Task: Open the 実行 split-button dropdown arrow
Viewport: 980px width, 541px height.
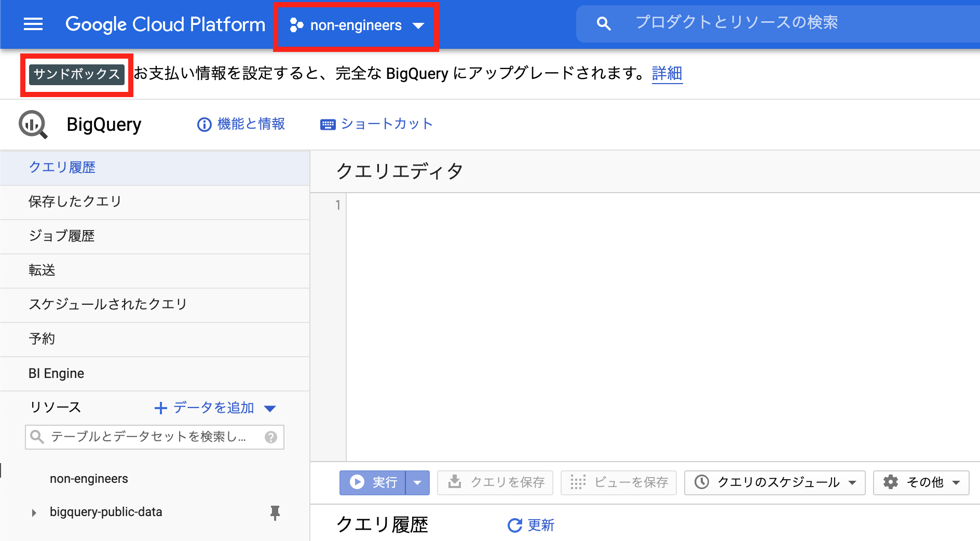Action: point(417,483)
